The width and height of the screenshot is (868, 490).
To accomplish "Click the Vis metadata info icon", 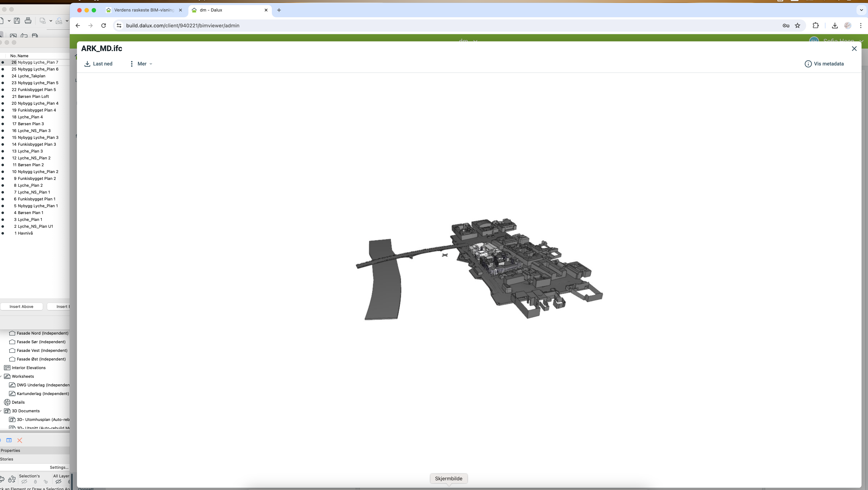I will [808, 64].
